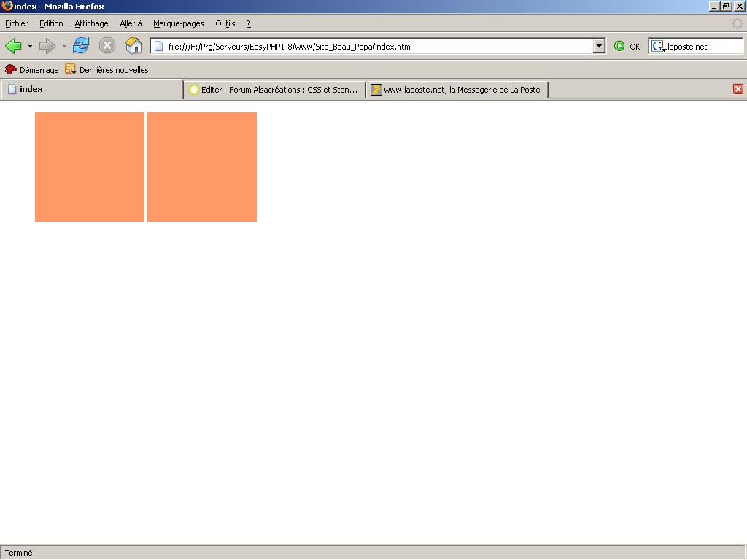Click the Démarrage bookmark
This screenshot has width=747, height=560.
coord(32,70)
